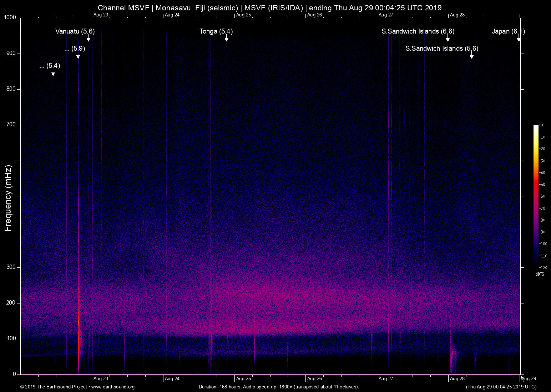This screenshot has height=392, width=551.
Task: Select the '(Thu Aug 29 00:04:25 2019 UTC)' footer timestamp
Action: 501,387
